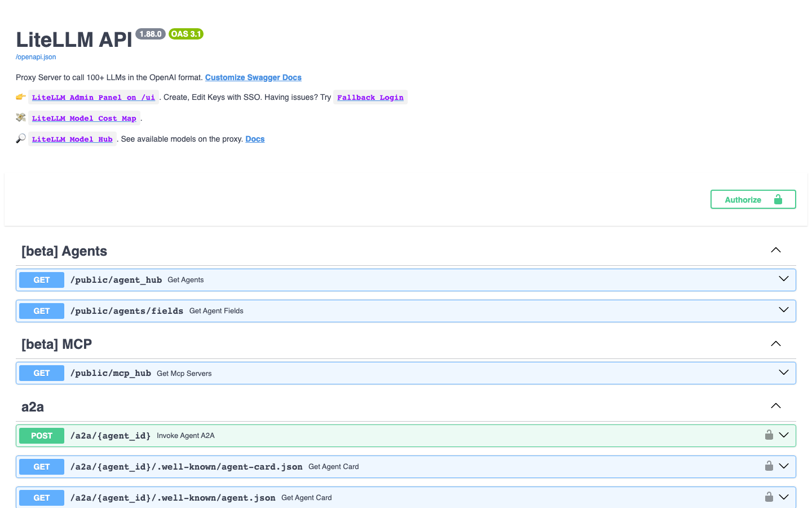Click the pointing hand emoji icon

coord(21,97)
